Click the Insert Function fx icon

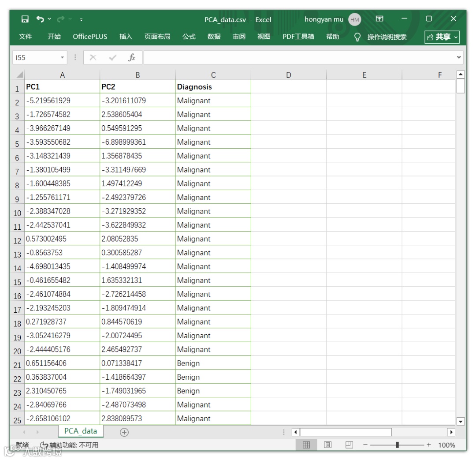[132, 57]
